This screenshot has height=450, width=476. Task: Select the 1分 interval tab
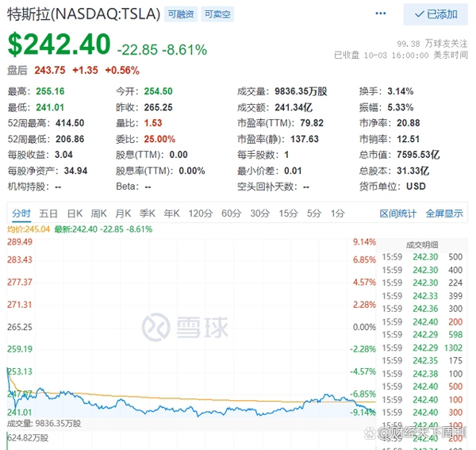click(x=338, y=213)
